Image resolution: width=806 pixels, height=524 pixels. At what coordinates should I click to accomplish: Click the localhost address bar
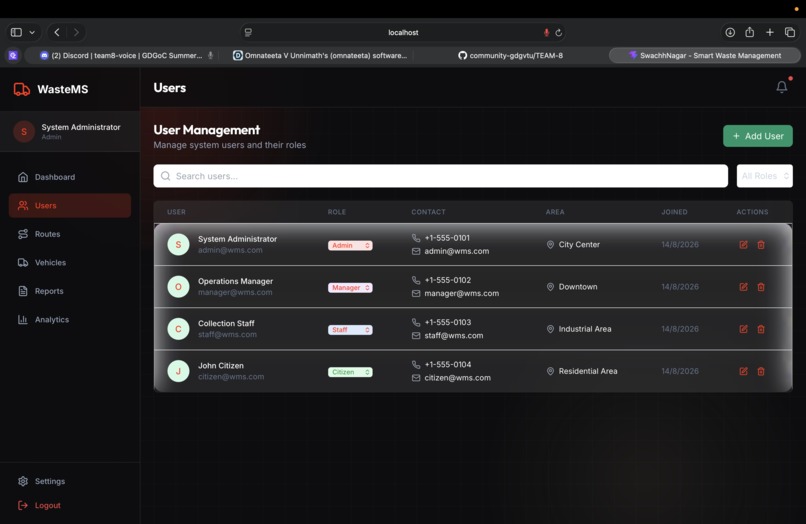403,32
